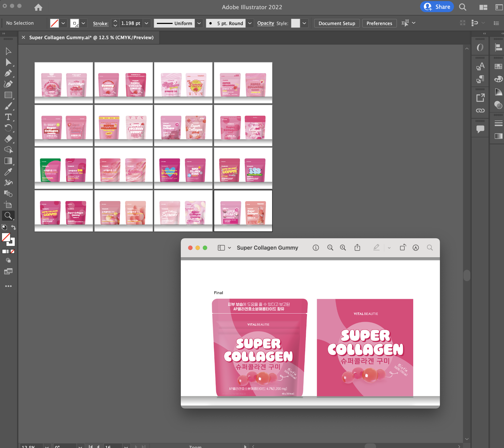The width and height of the screenshot is (504, 448).
Task: Select the Direct Selection tool
Action: (8, 62)
